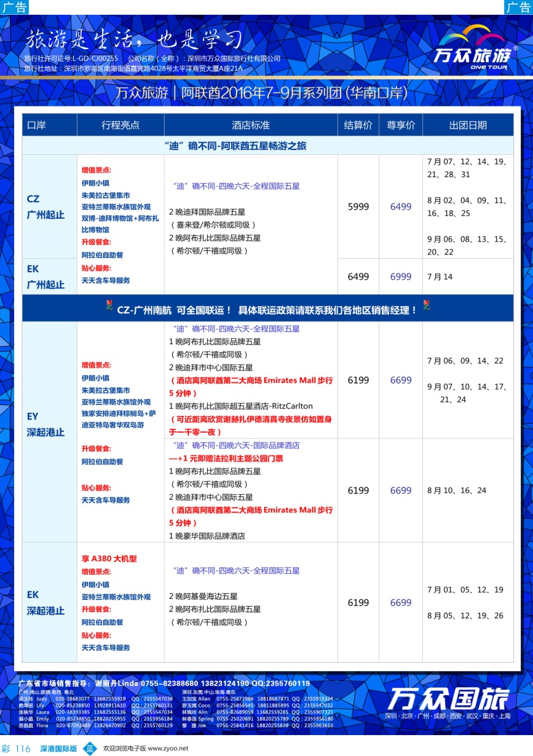Click the dates 7月06、09、14、22
This screenshot has height=756, width=533.
[x=465, y=361]
